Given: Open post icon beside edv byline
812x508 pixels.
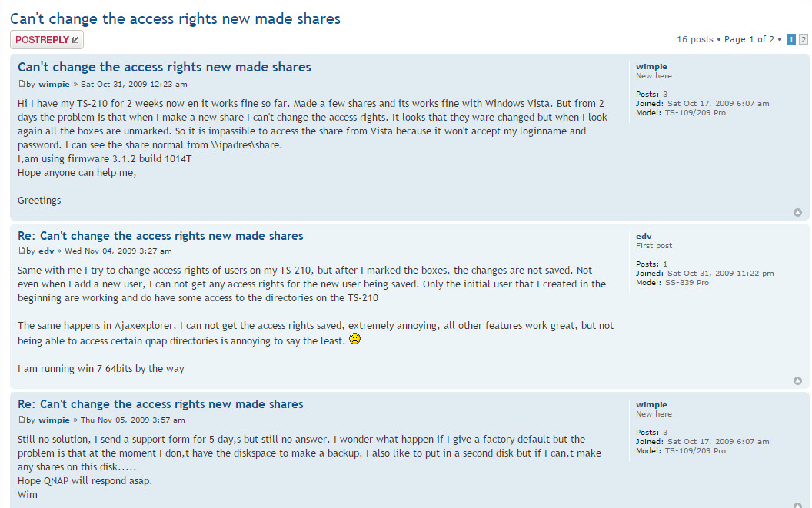Looking at the screenshot, I should (x=22, y=250).
